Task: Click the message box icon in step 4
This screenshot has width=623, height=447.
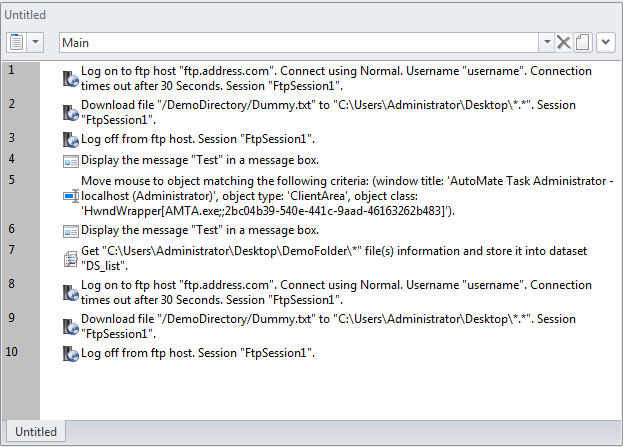Action: [x=70, y=160]
